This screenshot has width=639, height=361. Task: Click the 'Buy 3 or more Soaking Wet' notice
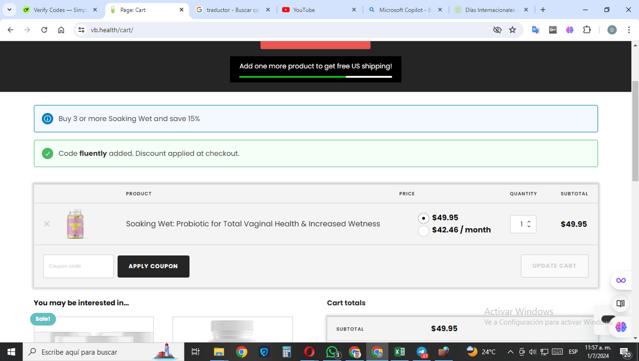pos(316,119)
